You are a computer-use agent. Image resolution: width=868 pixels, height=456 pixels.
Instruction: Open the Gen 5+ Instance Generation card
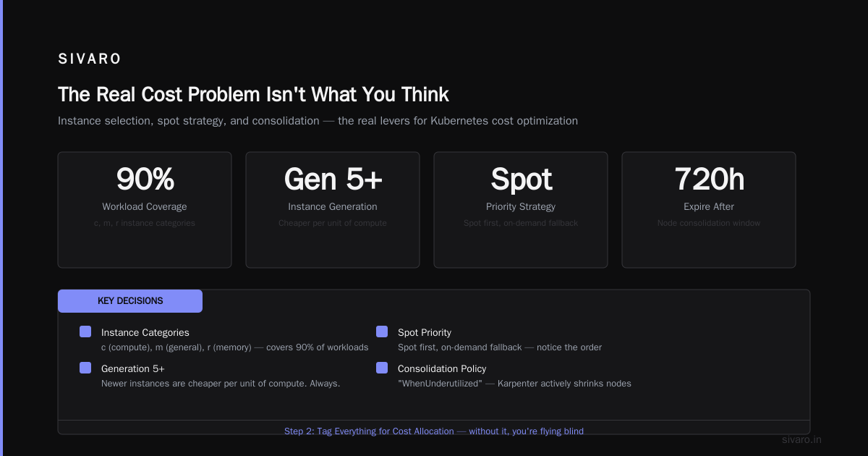[x=333, y=210]
